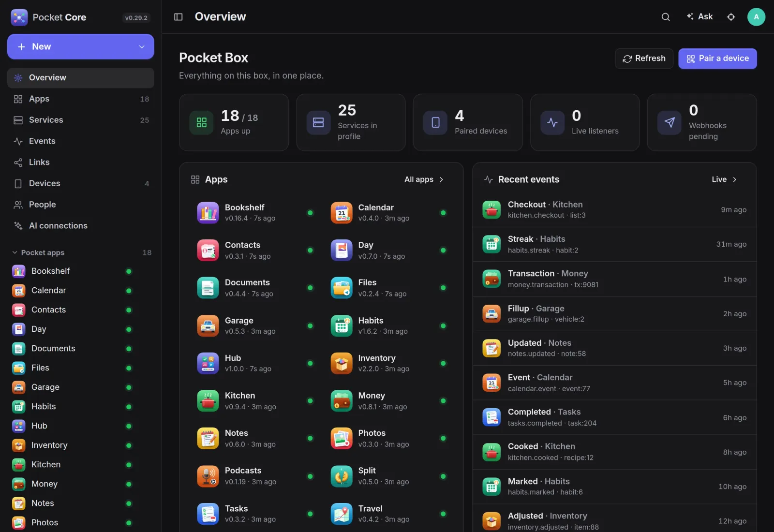Open Live events chevron link
This screenshot has width=774, height=532.
(x=724, y=179)
